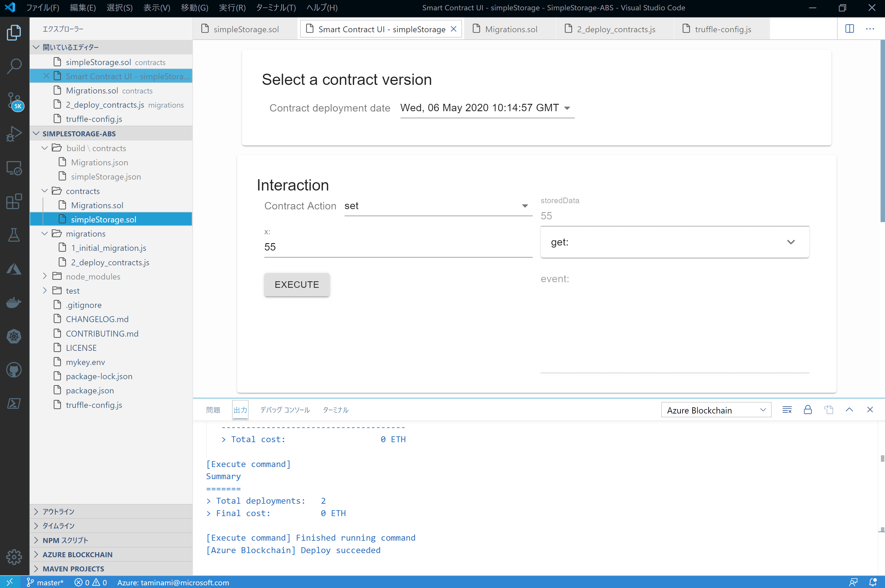
Task: Open the GitHub view in activity bar
Action: click(x=14, y=370)
